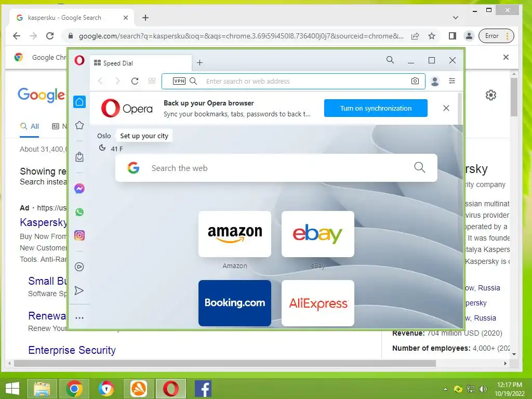532x399 pixels.
Task: Click Opera's reload page icon
Action: click(x=135, y=81)
